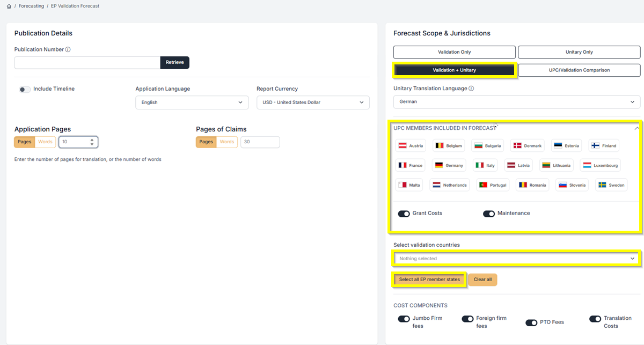Collapse the UPC Members Included section

coord(636,128)
